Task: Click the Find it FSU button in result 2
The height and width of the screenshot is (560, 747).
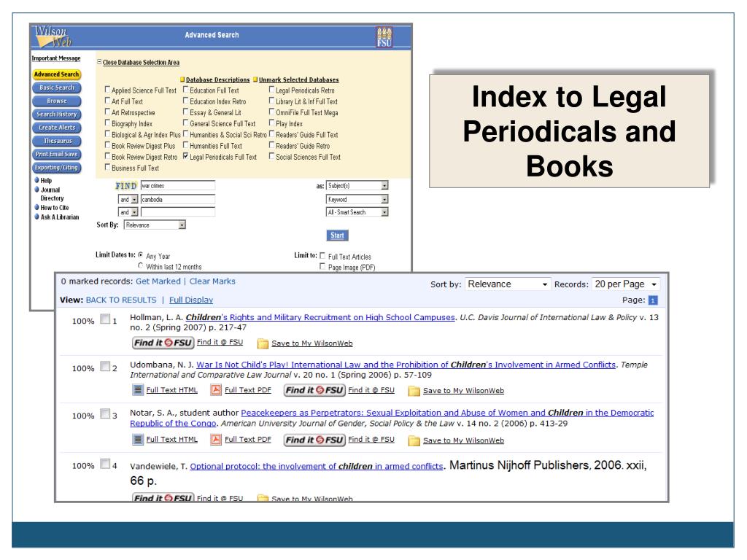Action: [x=314, y=391]
